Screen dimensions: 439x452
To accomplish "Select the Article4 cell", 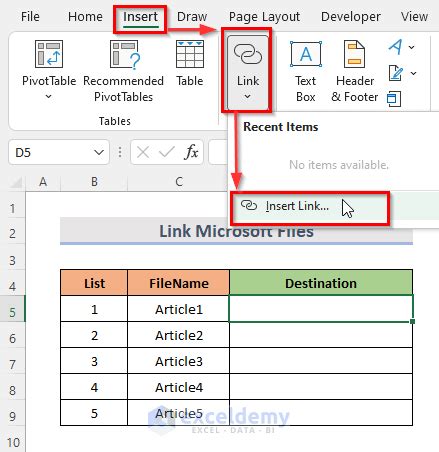I will point(178,387).
